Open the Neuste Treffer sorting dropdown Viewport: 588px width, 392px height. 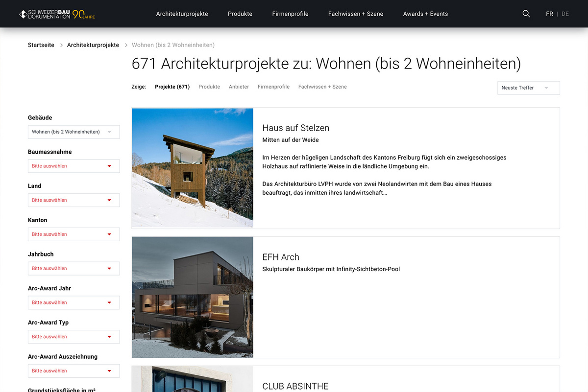tap(529, 88)
